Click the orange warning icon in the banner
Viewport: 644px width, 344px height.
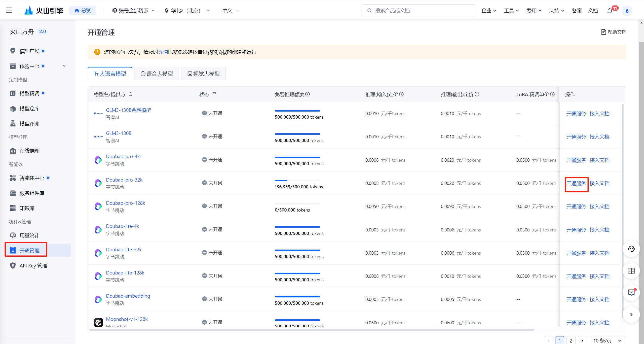point(97,52)
